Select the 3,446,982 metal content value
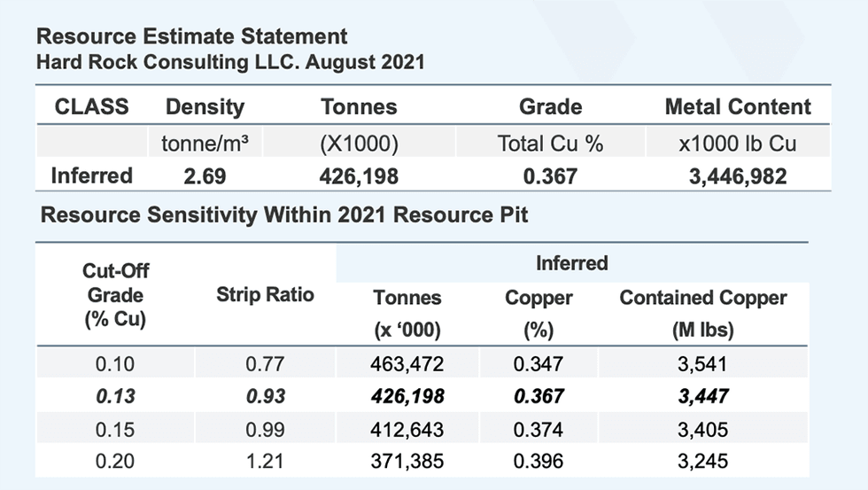Image resolution: width=868 pixels, height=490 pixels. pos(737,176)
